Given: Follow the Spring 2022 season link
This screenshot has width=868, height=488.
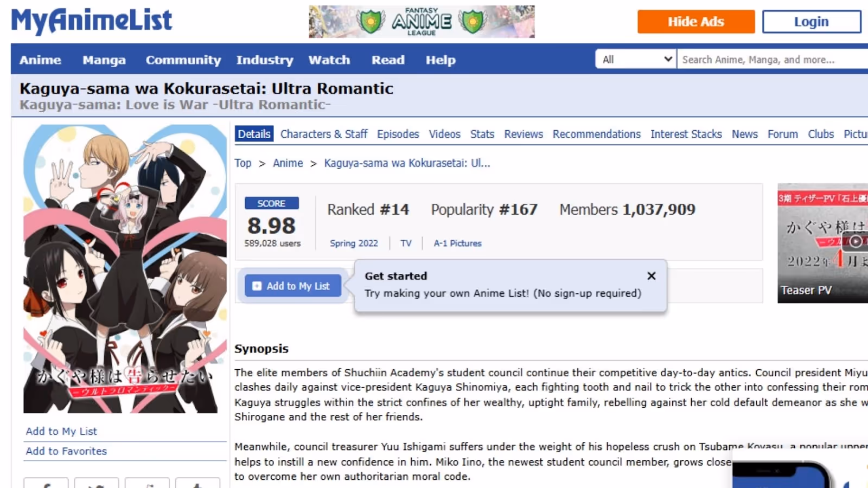Looking at the screenshot, I should click(354, 243).
